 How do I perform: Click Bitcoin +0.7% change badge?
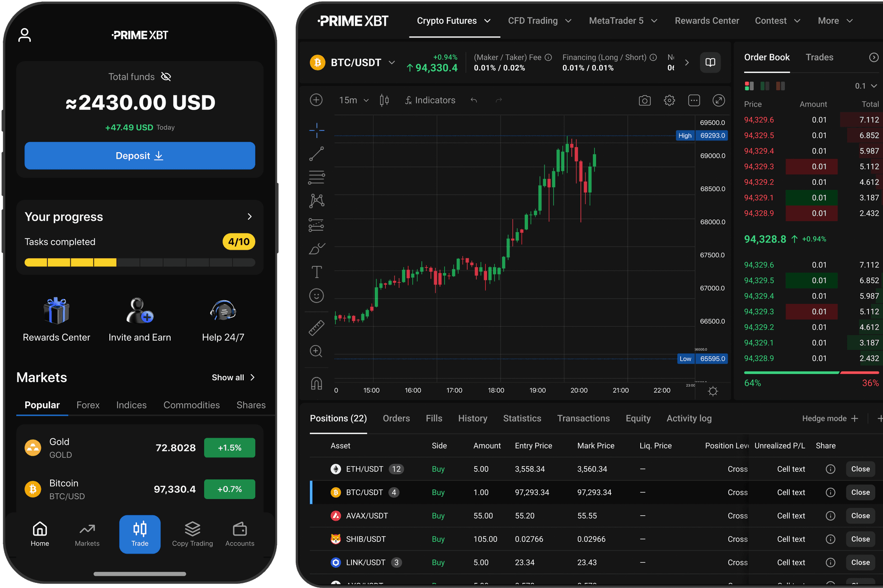pos(229,489)
